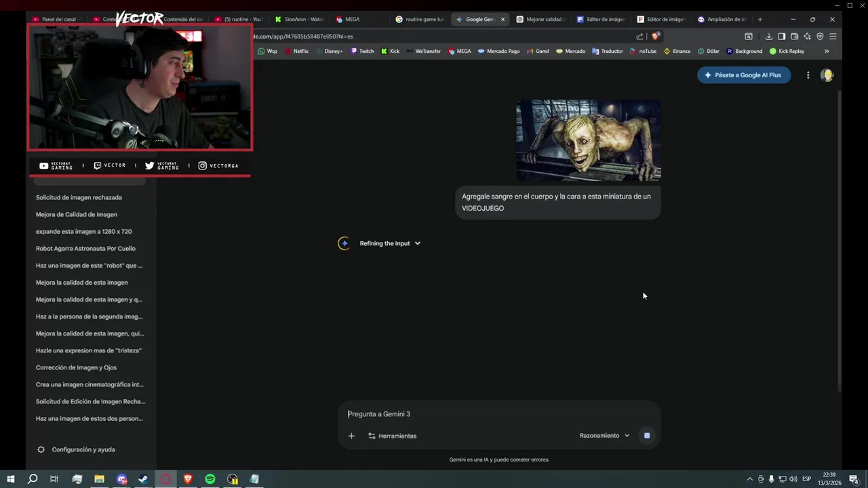Open the uploaded creature thumbnail image
This screenshot has height=488, width=868.
(x=589, y=140)
